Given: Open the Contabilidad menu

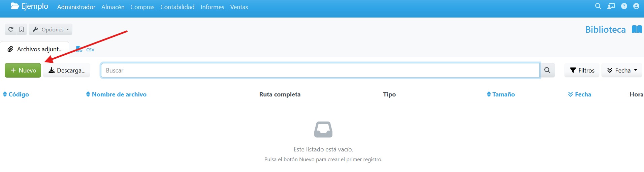Looking at the screenshot, I should pyautogui.click(x=178, y=7).
